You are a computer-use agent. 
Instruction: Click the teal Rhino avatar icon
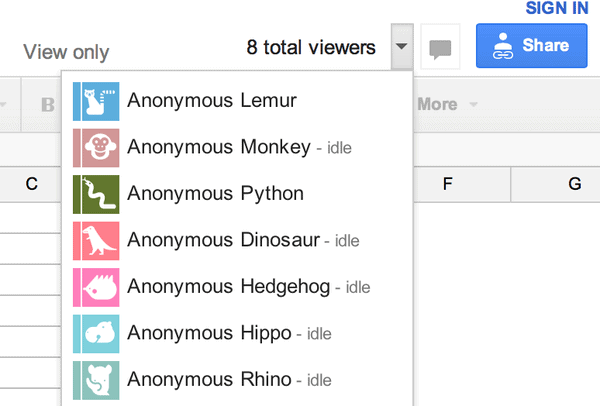pos(96,380)
